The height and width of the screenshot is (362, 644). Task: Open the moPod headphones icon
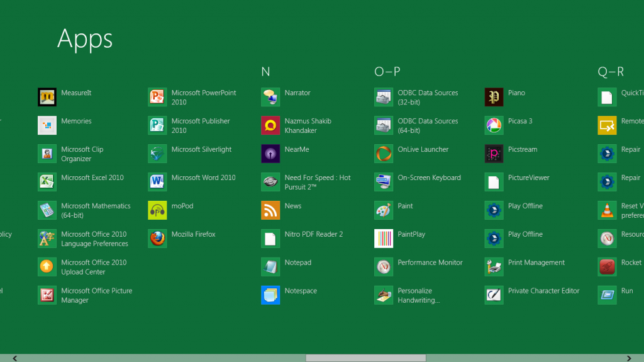pos(157,210)
